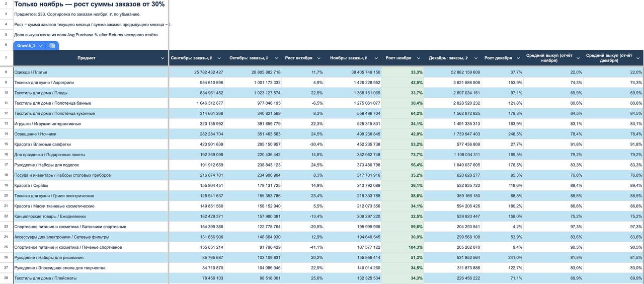Screen dimensions: 644x284
Task: Select row header number 8
Action: (x=6, y=72)
